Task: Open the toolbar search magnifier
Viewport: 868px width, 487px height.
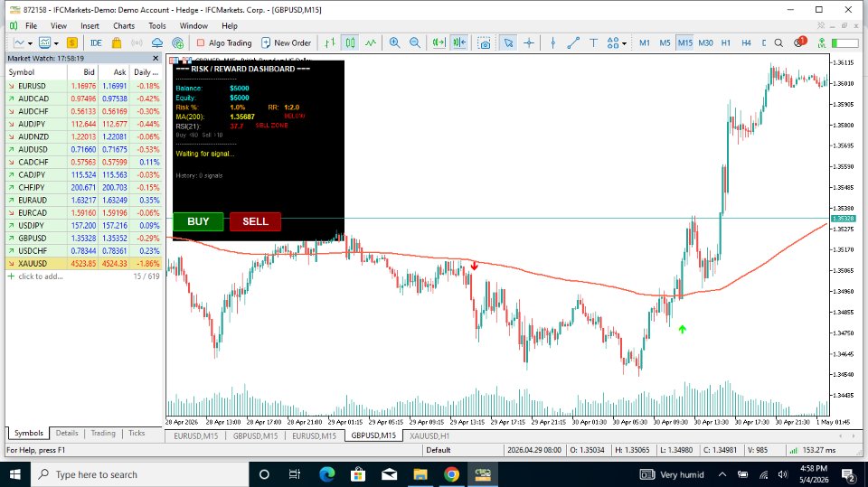Action: 778,42
